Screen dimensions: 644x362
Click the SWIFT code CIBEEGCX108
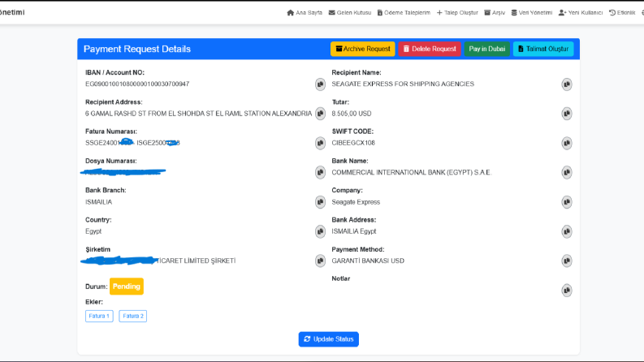click(353, 143)
